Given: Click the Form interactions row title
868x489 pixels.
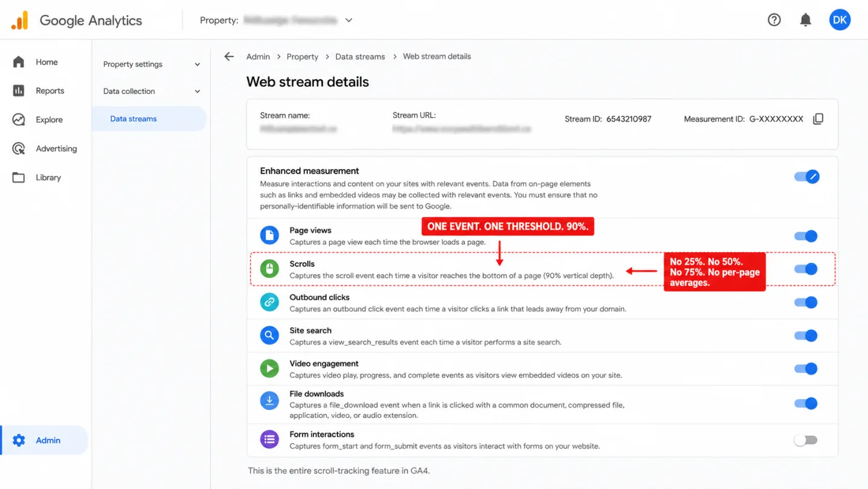Looking at the screenshot, I should (x=322, y=434).
